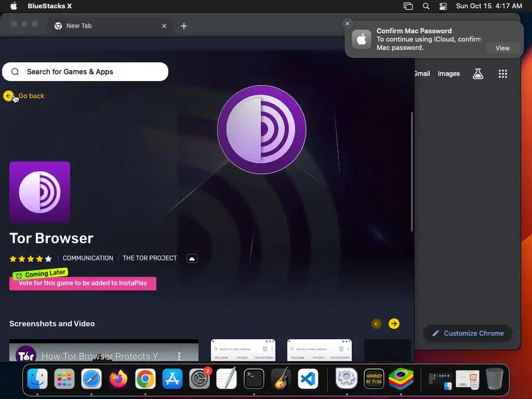Click the date and time display

point(489,6)
